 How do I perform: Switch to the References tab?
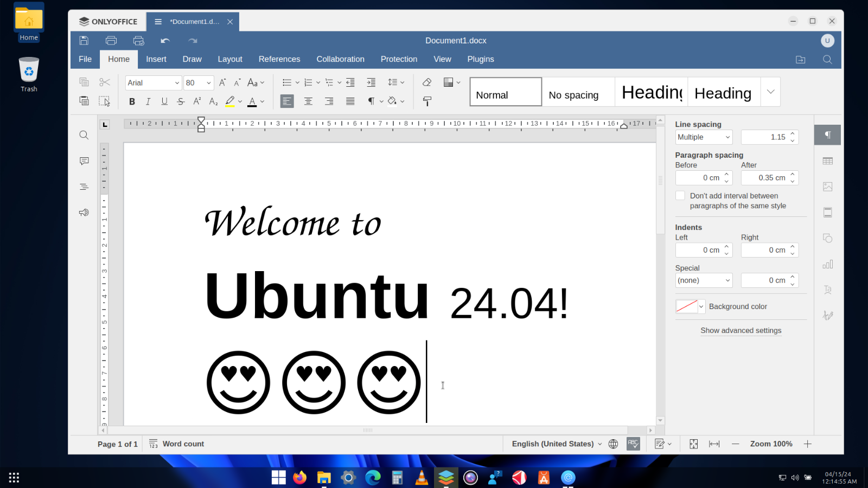click(x=279, y=59)
